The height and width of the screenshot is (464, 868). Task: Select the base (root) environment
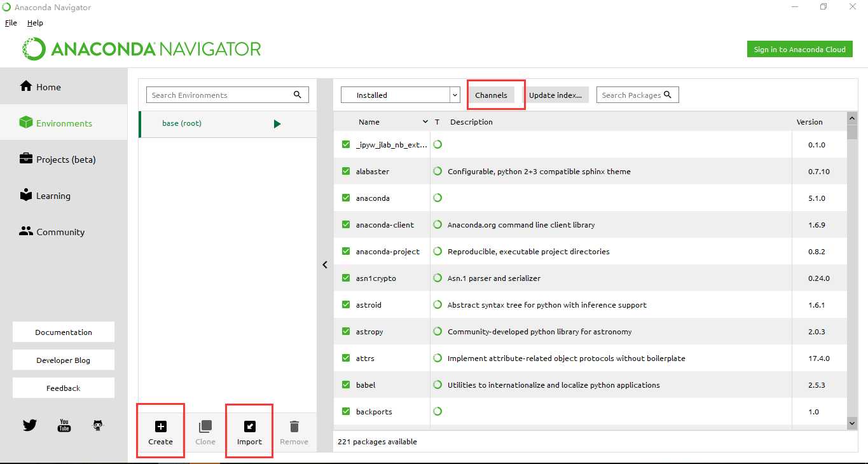[x=228, y=123]
